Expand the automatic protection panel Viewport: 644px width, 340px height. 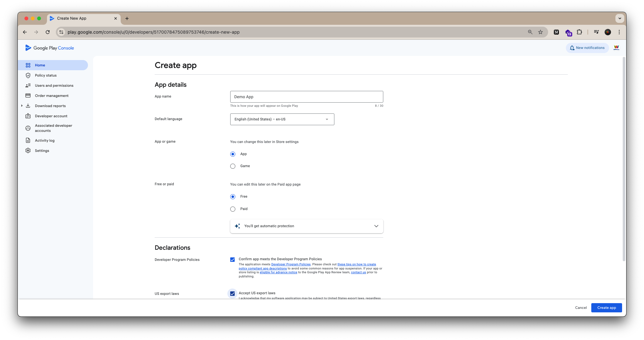pyautogui.click(x=306, y=226)
